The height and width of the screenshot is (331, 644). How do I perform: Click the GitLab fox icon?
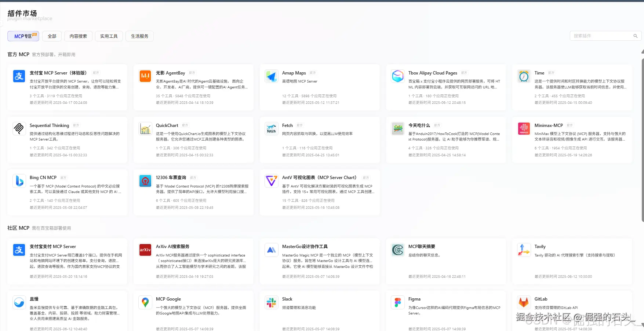pos(524,302)
